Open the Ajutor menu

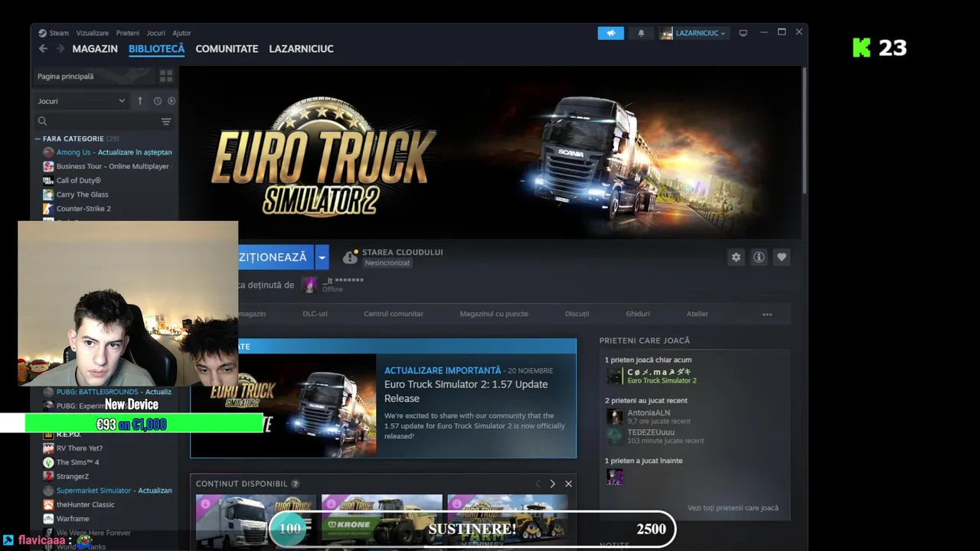[x=181, y=33]
